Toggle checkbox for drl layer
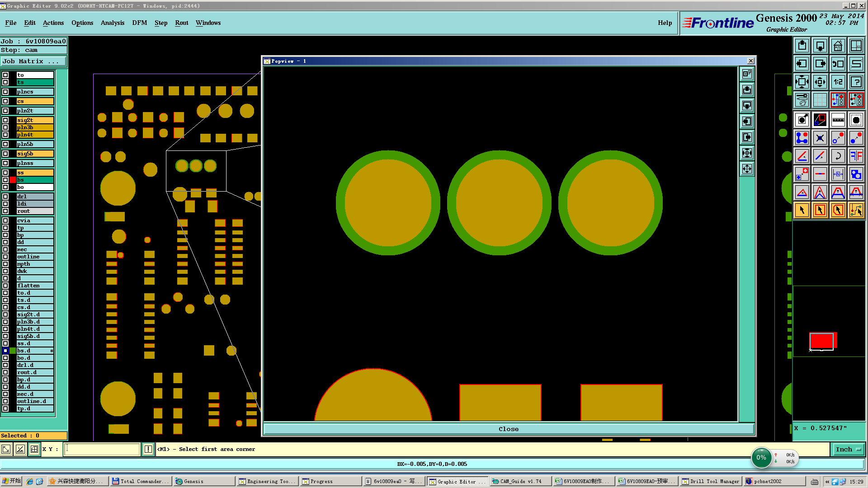 click(x=5, y=197)
